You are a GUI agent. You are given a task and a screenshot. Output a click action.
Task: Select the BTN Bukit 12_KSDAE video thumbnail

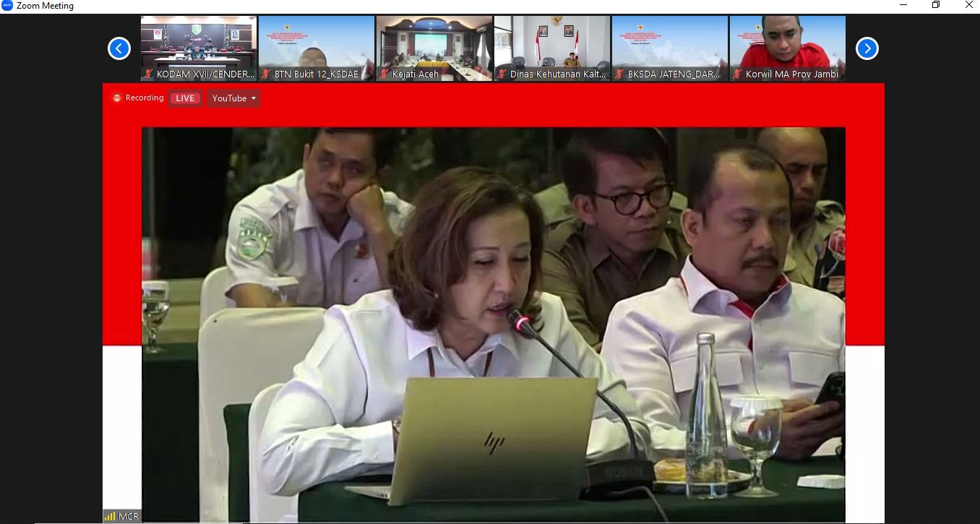(x=317, y=43)
